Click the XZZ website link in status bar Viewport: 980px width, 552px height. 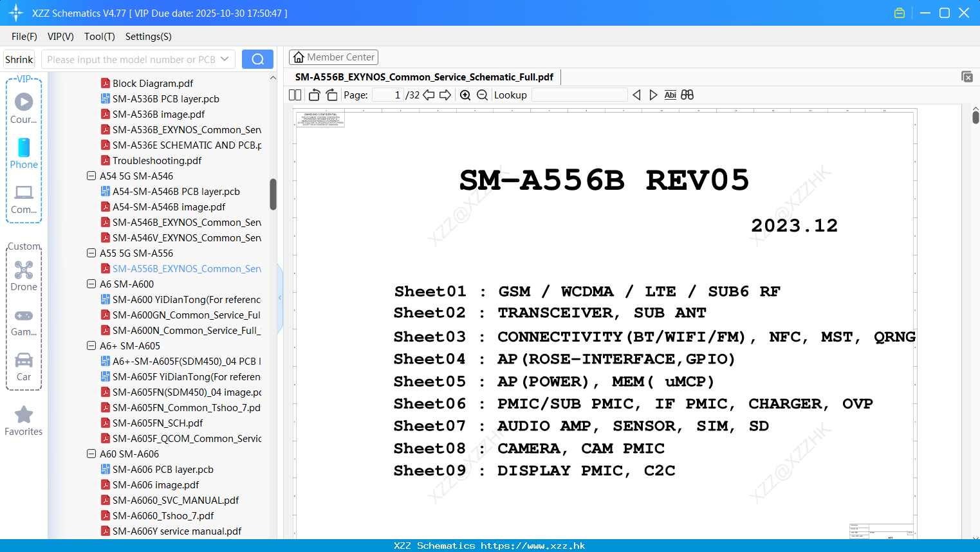(x=533, y=546)
